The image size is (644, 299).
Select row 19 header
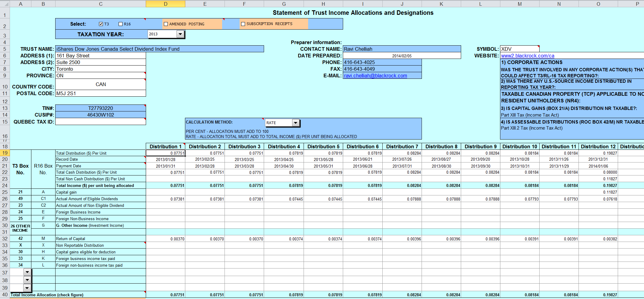tap(5, 153)
